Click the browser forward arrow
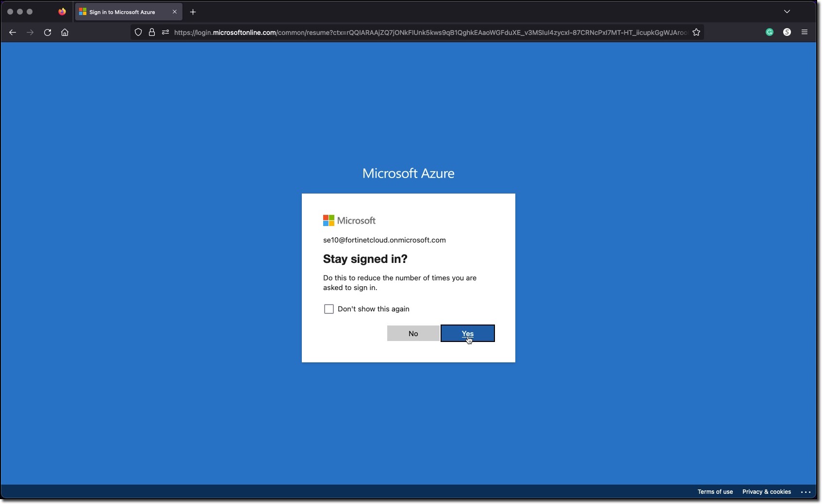The height and width of the screenshot is (504, 822). click(30, 33)
